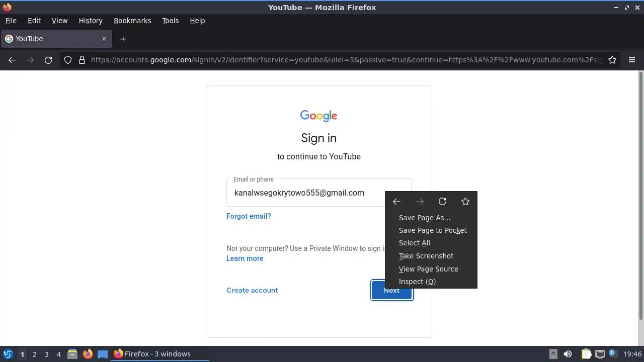
Task: Click the bookmark star in the context menu
Action: (x=465, y=202)
